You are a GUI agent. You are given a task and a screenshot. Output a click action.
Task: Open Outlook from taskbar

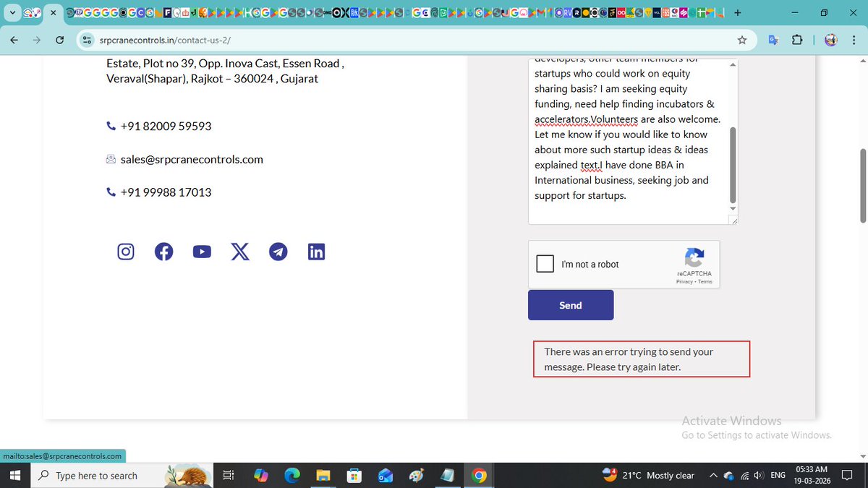(385, 475)
